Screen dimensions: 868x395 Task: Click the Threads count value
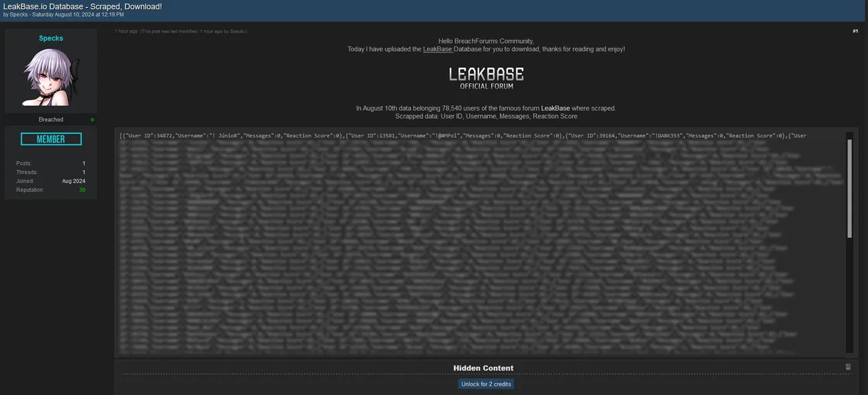(83, 172)
